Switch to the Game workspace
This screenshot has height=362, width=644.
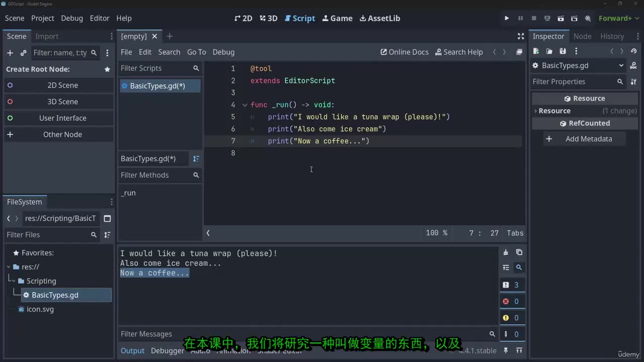[337, 18]
